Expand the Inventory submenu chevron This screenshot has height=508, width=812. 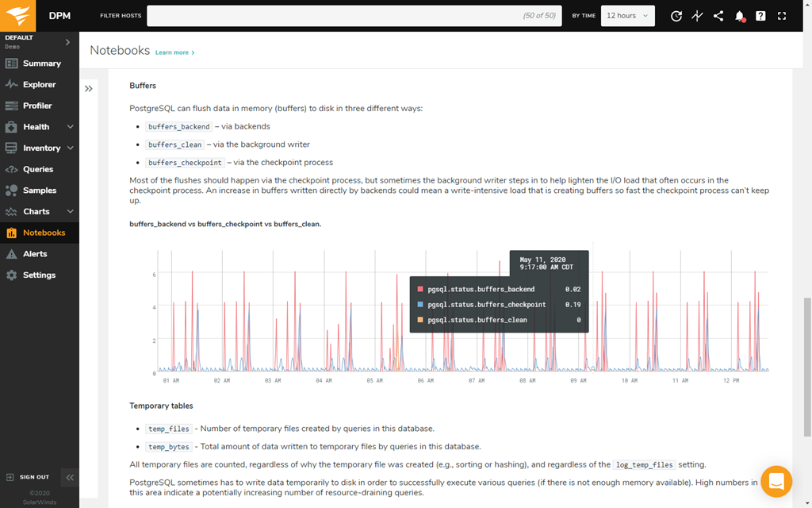point(70,148)
